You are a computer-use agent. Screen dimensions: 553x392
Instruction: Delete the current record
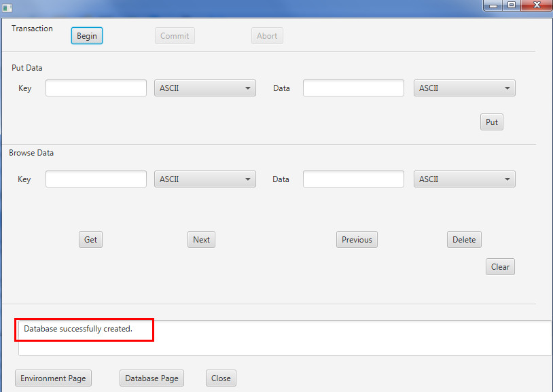click(x=463, y=239)
